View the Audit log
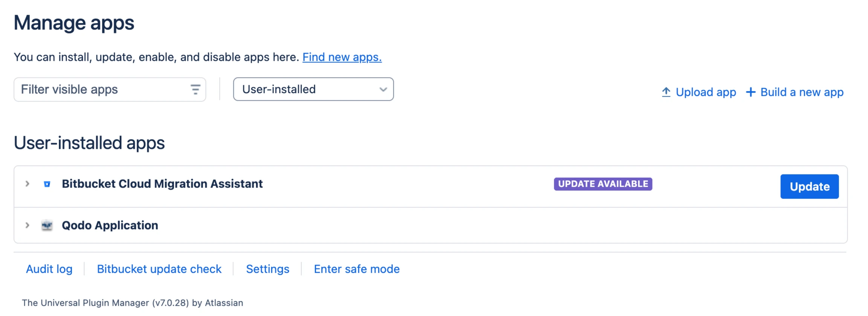Image resolution: width=868 pixels, height=316 pixels. (49, 269)
